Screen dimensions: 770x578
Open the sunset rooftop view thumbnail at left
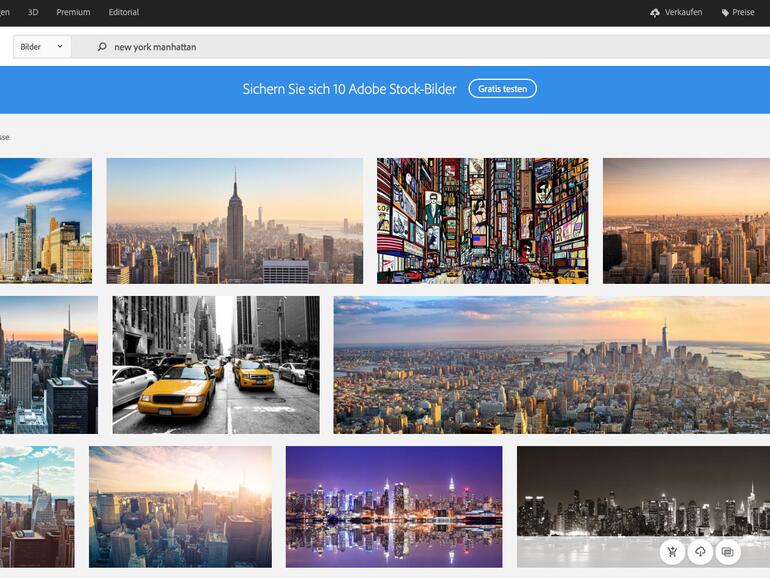tap(49, 364)
